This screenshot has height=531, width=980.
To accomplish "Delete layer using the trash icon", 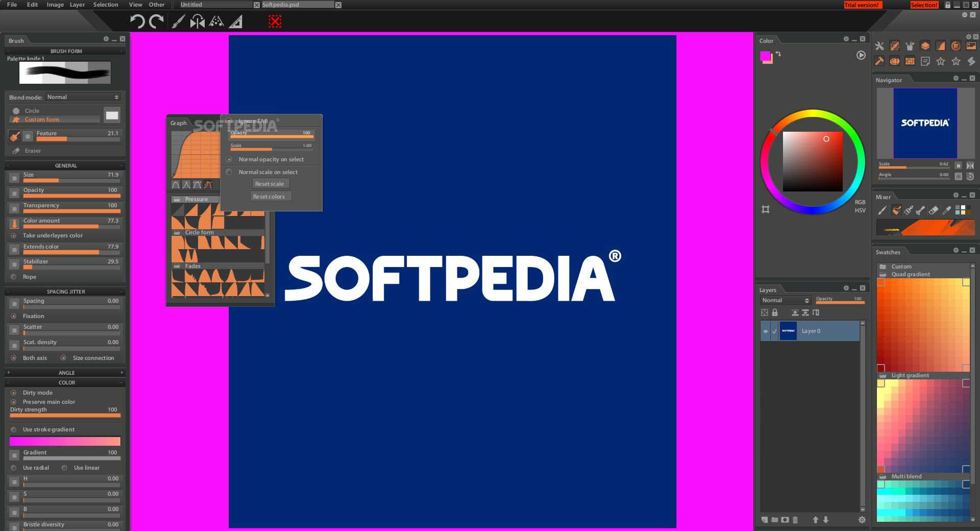I will [795, 520].
